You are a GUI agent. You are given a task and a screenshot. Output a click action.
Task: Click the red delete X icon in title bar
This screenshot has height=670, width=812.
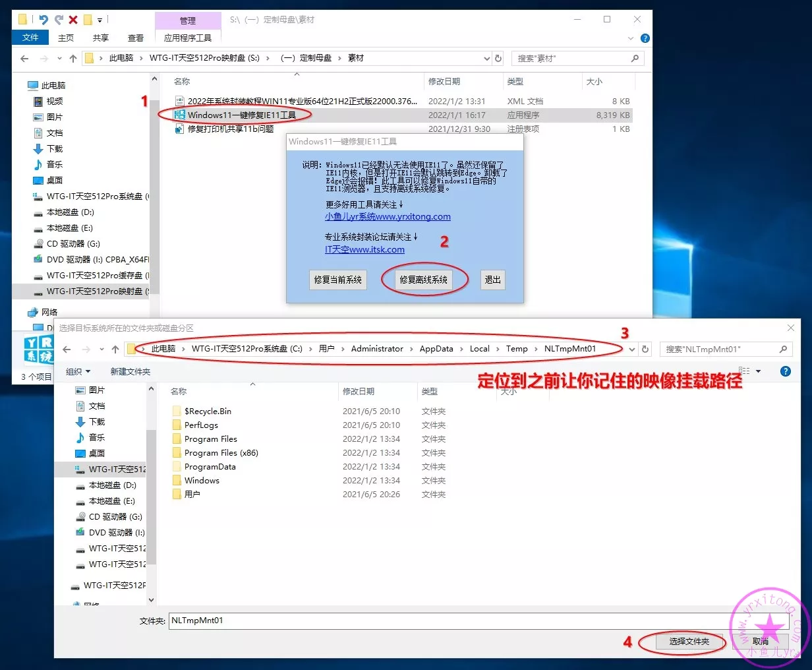(x=73, y=20)
